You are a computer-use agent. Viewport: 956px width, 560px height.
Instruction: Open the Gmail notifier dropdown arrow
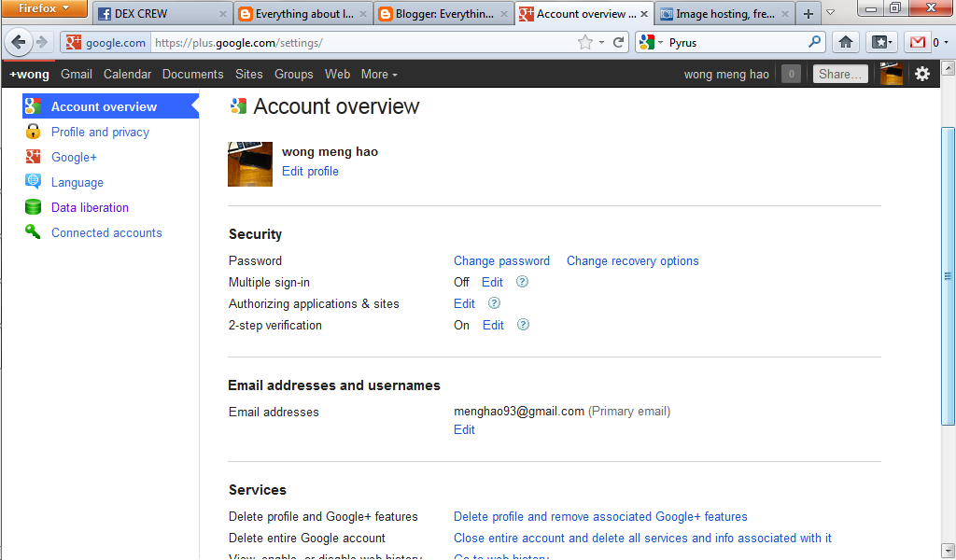[x=946, y=42]
